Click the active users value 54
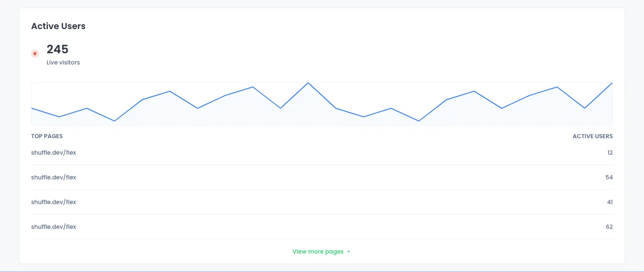The image size is (644, 272). [x=609, y=177]
